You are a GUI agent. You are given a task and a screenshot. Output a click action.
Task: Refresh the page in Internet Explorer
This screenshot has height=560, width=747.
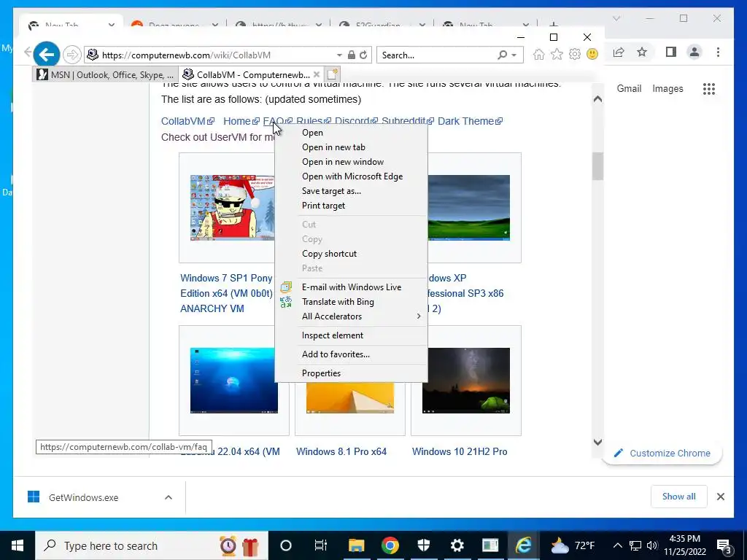363,55
